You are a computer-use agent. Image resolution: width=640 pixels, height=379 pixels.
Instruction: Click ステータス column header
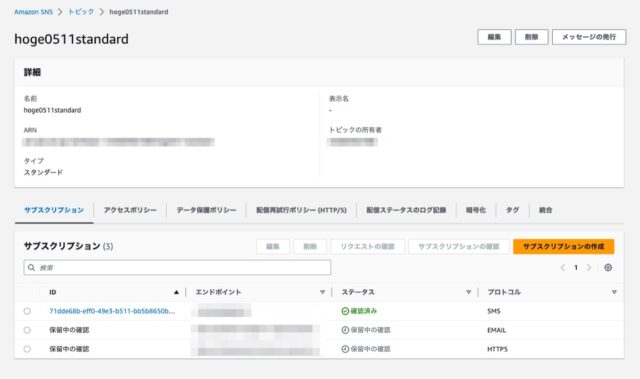click(x=358, y=292)
